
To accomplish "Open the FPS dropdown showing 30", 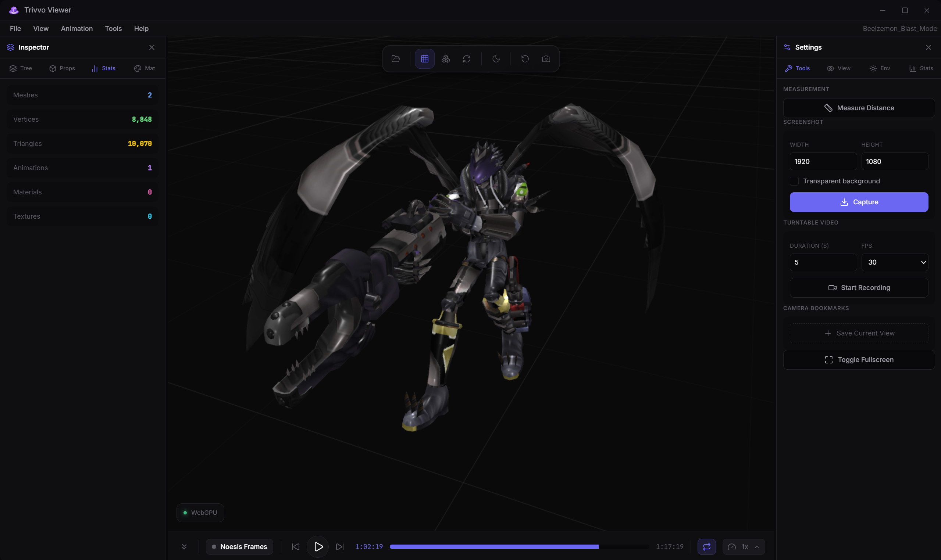I will [895, 262].
